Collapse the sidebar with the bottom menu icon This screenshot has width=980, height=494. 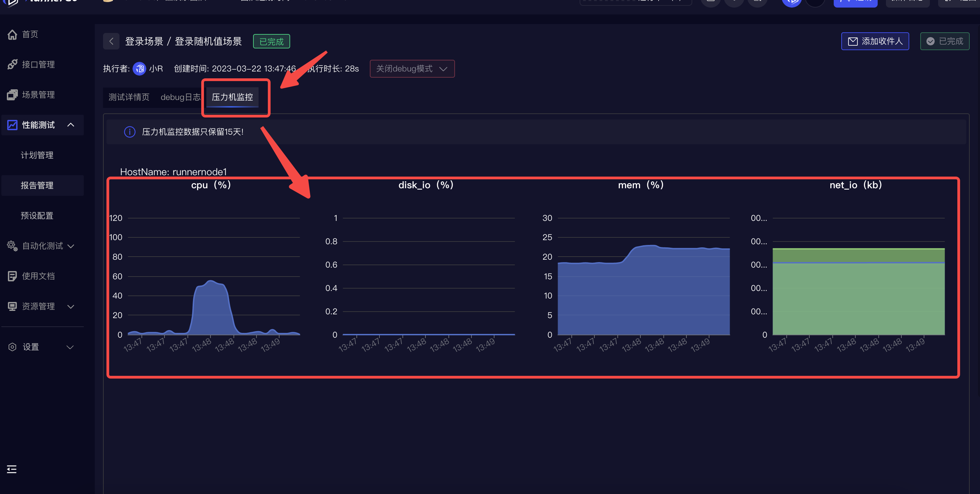coord(12,469)
